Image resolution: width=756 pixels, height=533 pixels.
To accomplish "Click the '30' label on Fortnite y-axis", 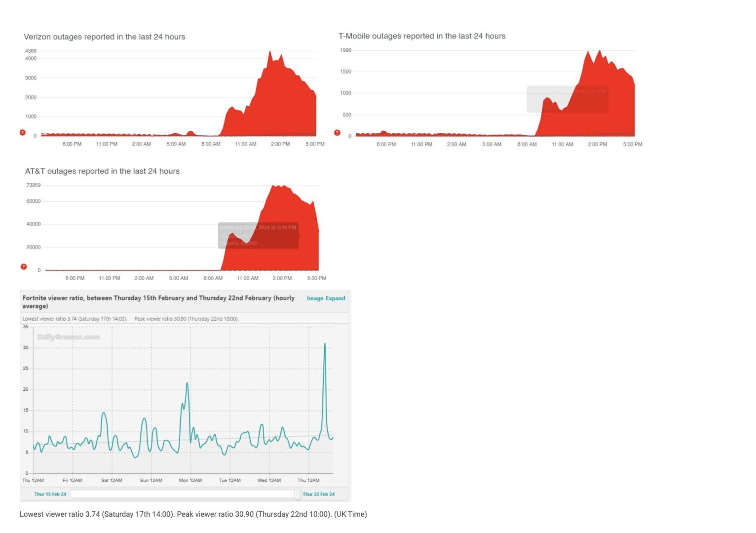I will click(x=26, y=347).
